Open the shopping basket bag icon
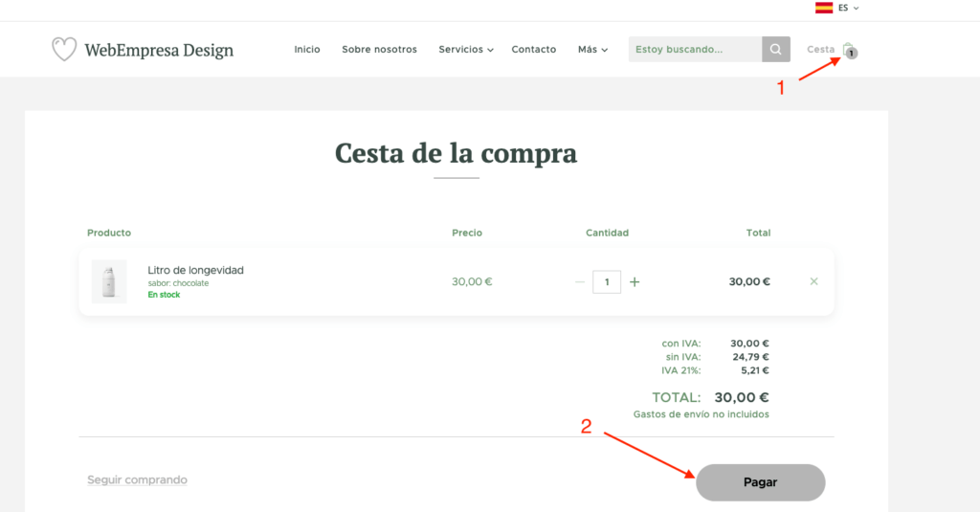Viewport: 980px width, 512px height. (x=850, y=50)
